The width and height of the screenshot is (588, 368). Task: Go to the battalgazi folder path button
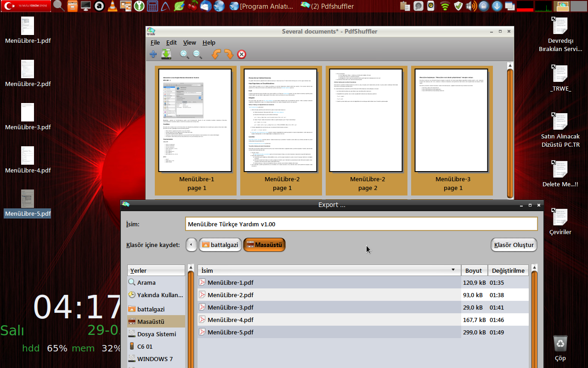(x=220, y=245)
